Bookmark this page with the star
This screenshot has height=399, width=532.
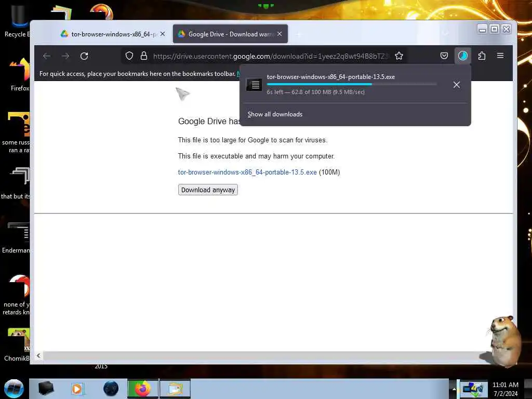coord(399,56)
